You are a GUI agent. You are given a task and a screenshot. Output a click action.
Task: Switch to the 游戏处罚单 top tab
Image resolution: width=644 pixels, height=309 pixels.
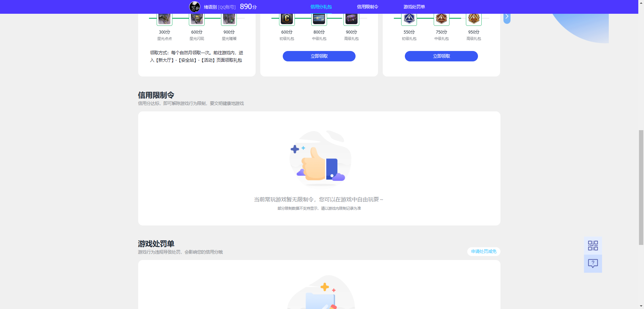(x=414, y=7)
